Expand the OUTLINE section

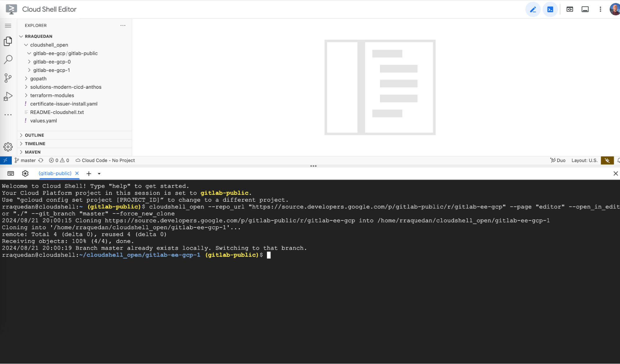coord(35,135)
